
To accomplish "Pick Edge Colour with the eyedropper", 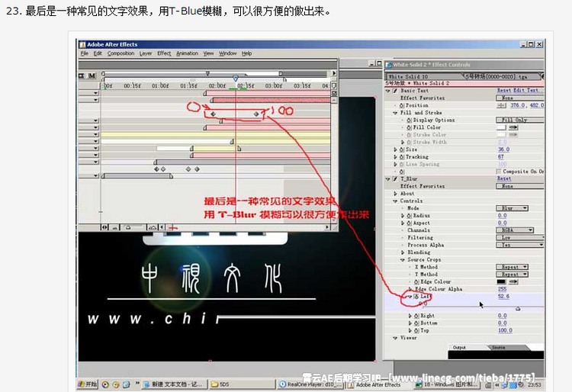I will tap(513, 281).
